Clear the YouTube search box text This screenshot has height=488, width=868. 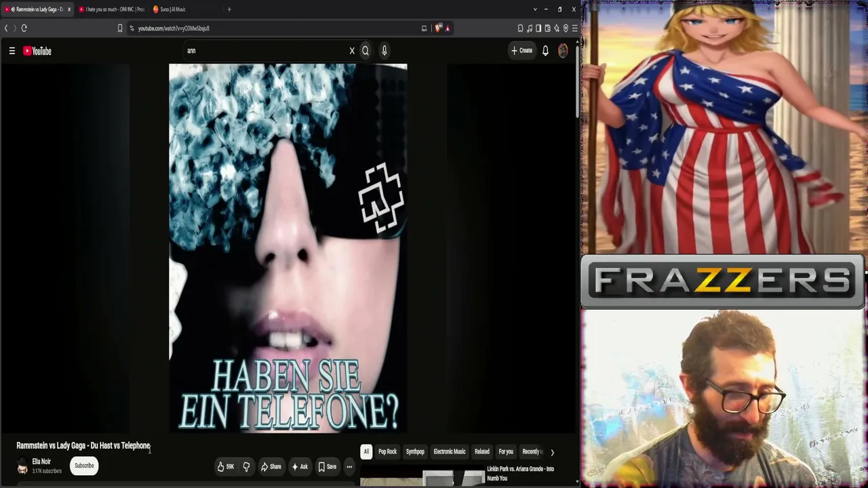click(352, 51)
